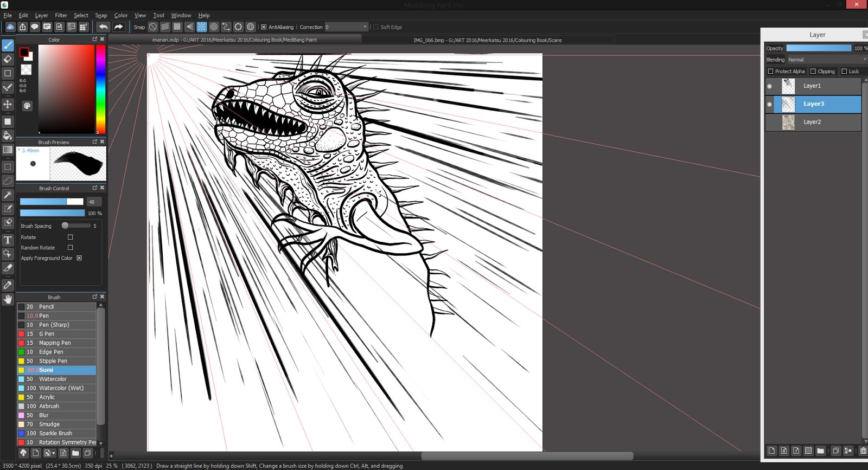Screen dimensions: 868x470
Task: Open the Snap menu
Action: [101, 15]
